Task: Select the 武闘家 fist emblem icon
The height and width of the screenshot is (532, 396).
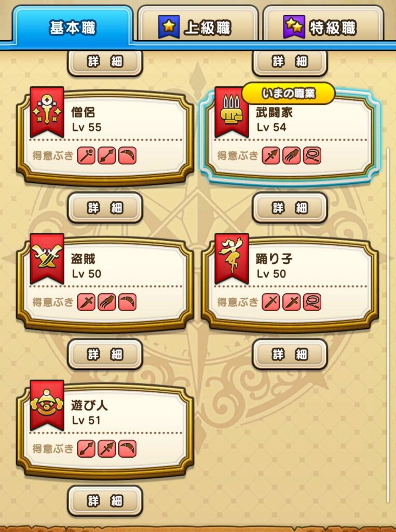Action: click(231, 112)
